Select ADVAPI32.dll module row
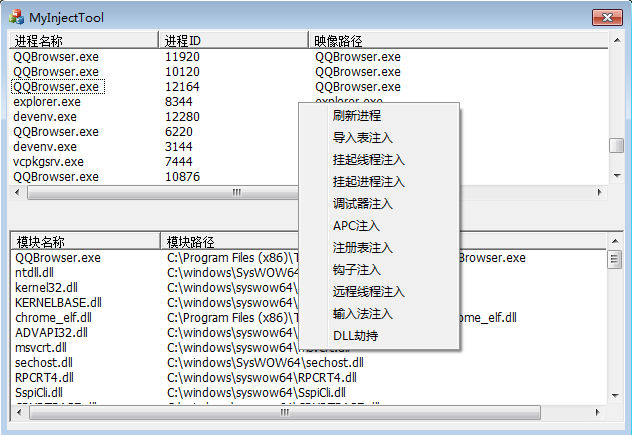The image size is (632, 435). (51, 333)
